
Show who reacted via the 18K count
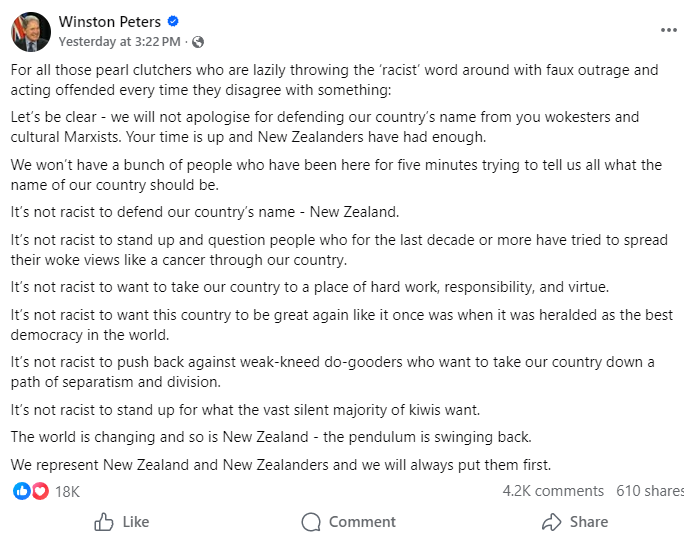[67, 491]
